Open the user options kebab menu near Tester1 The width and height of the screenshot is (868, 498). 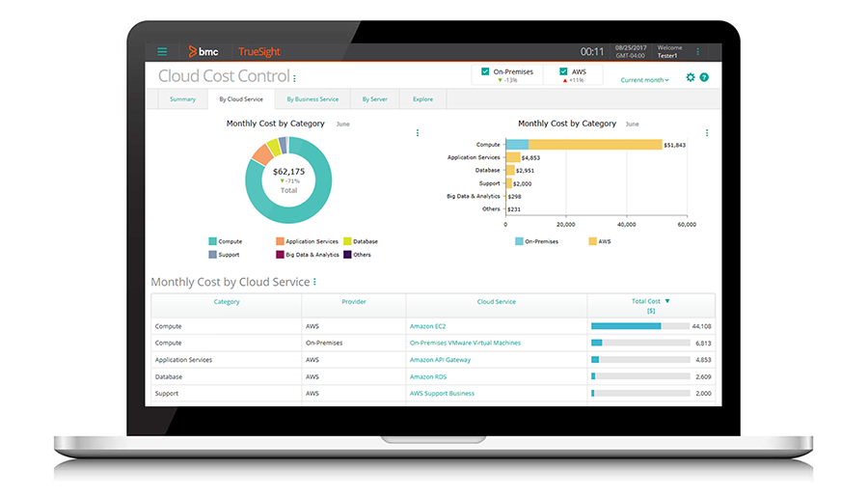coord(697,51)
